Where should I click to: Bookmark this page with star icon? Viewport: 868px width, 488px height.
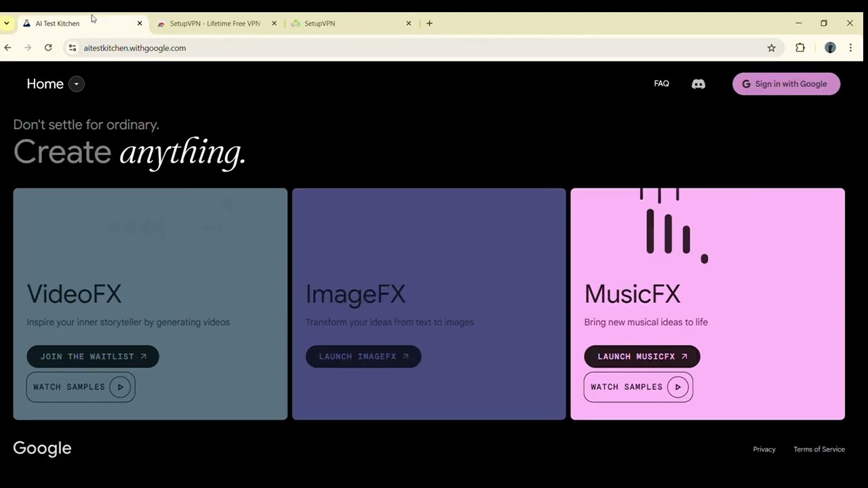(x=771, y=48)
